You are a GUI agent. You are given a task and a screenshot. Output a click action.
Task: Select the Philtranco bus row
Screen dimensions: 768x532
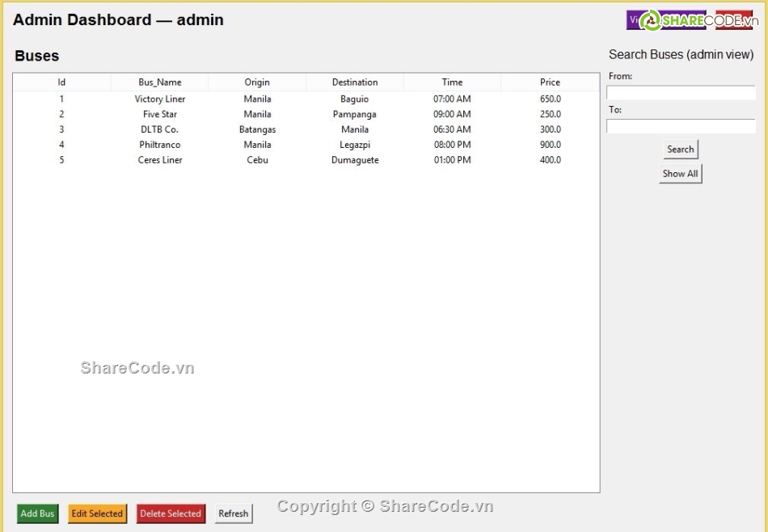point(160,145)
